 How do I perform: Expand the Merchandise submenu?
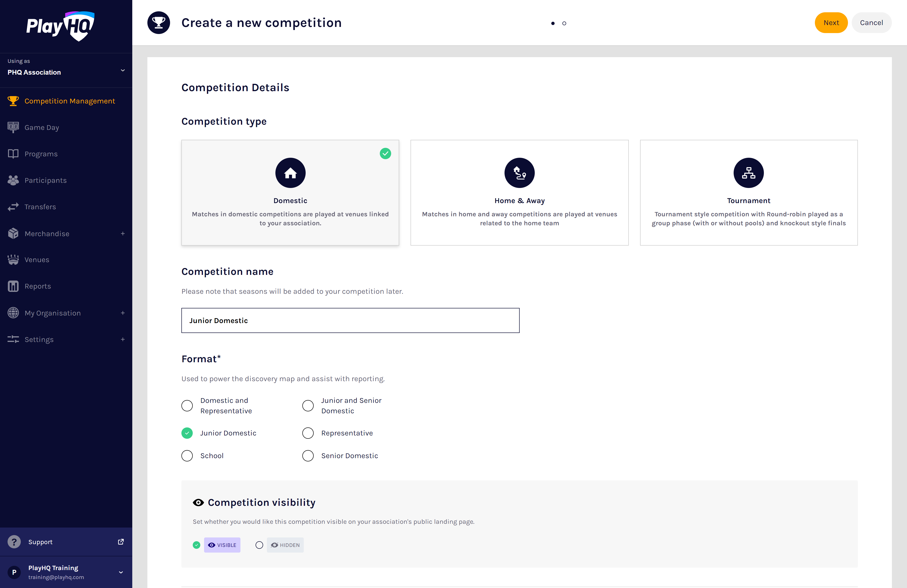(123, 234)
